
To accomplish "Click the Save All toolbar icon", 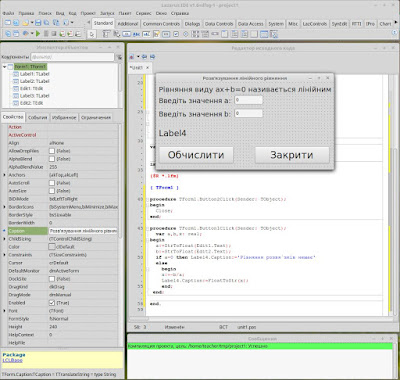I will tap(47, 23).
